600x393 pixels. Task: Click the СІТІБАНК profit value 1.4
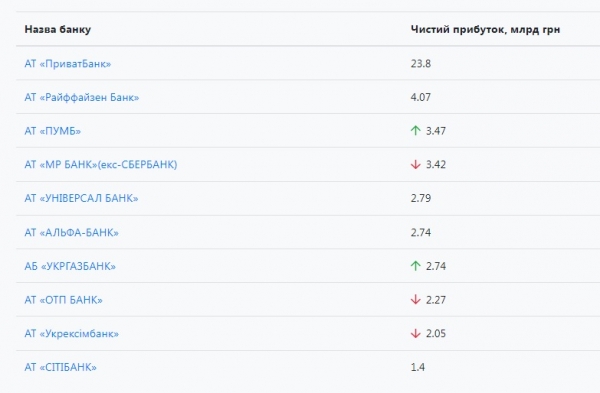418,367
